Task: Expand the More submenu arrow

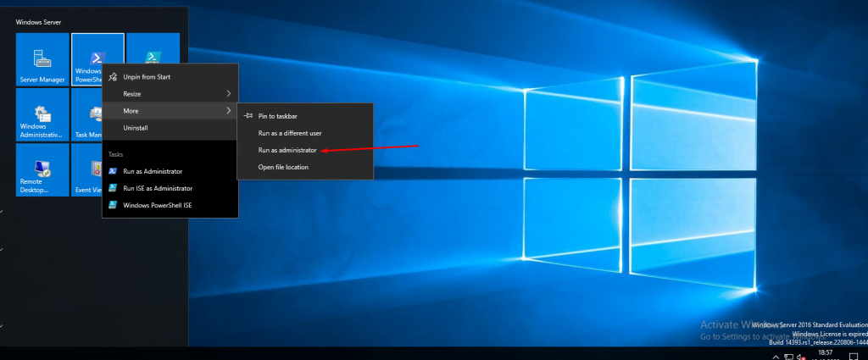Action: coord(229,111)
